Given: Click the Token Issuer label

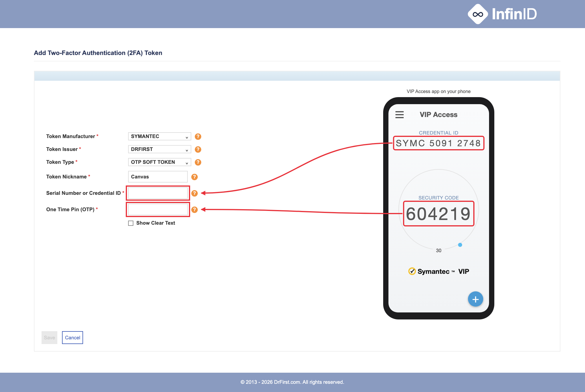Looking at the screenshot, I should pyautogui.click(x=62, y=149).
